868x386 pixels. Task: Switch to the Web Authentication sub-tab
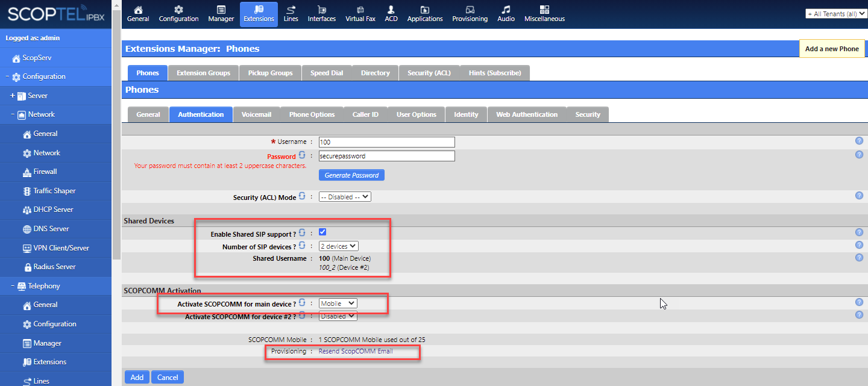coord(527,114)
